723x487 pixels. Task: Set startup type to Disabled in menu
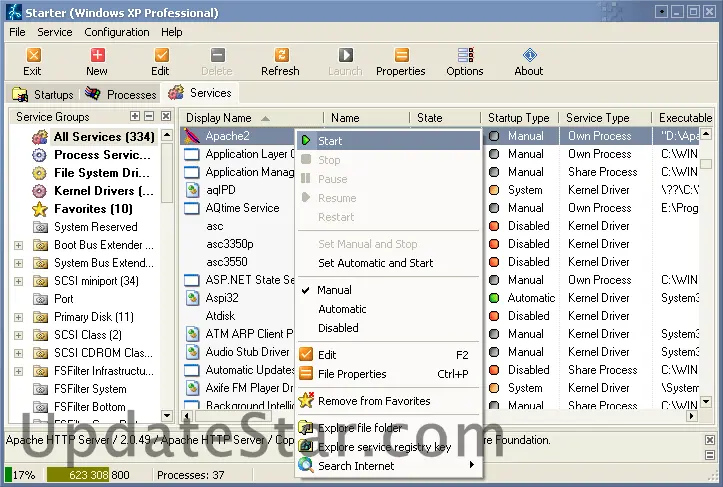pyautogui.click(x=338, y=327)
